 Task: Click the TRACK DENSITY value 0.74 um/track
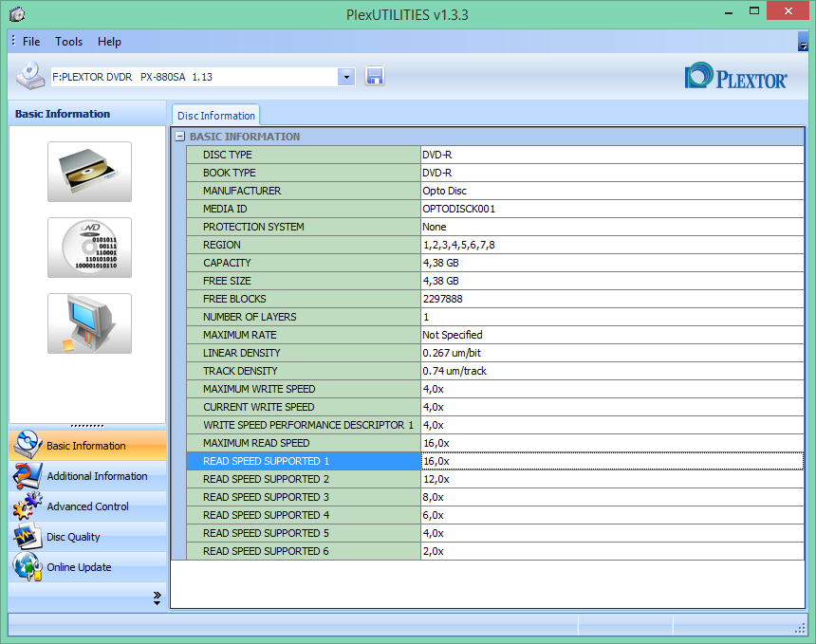click(454, 371)
